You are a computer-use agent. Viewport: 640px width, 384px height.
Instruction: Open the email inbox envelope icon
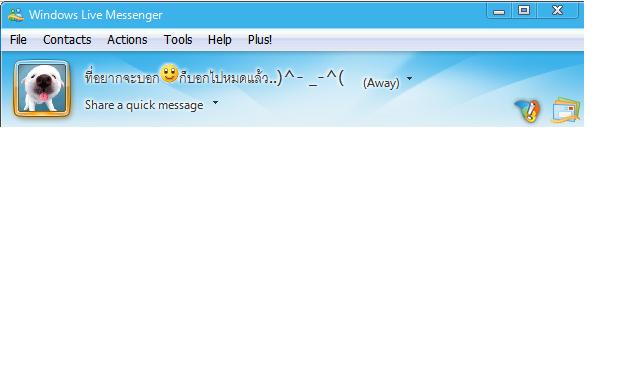click(x=566, y=110)
